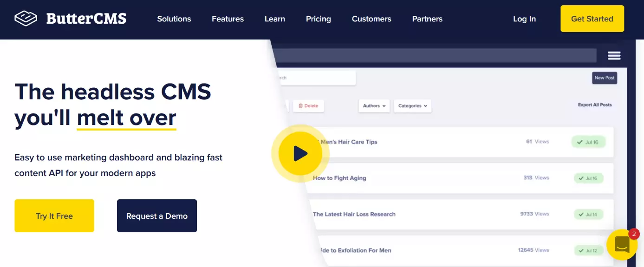Click the New Post button
Screen dimensions: 644x267
tap(604, 78)
